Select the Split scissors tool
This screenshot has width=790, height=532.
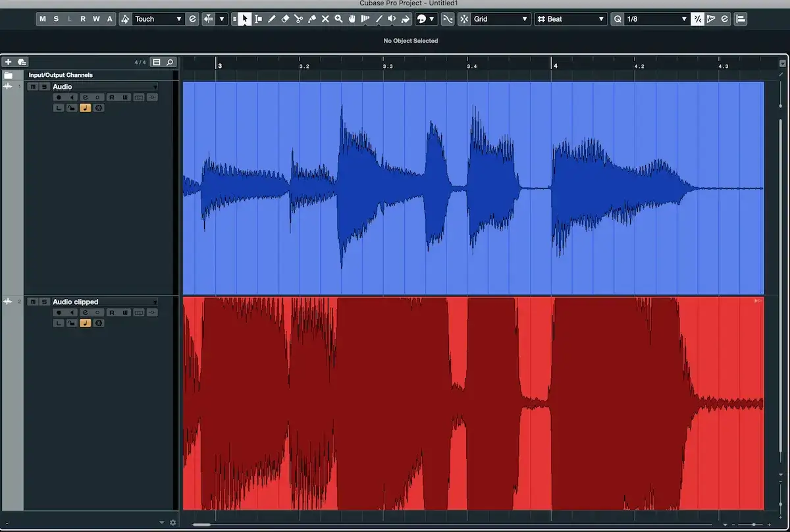pos(298,19)
